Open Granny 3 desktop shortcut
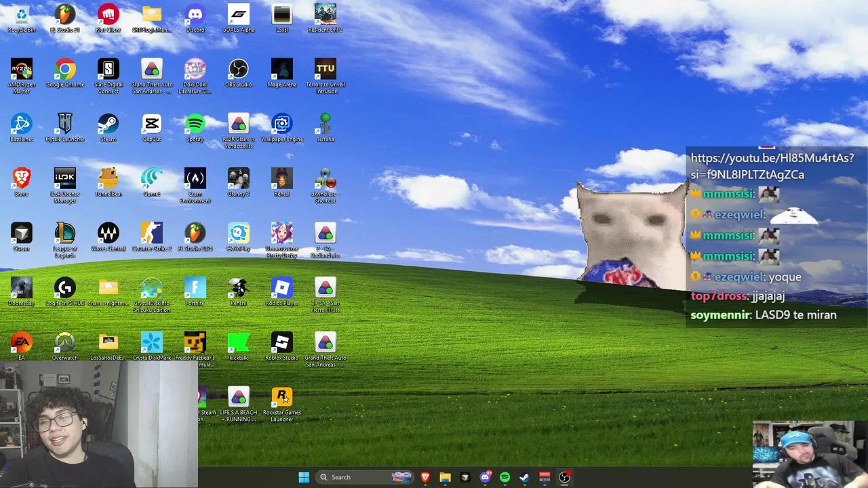This screenshot has height=488, width=868. tap(239, 183)
